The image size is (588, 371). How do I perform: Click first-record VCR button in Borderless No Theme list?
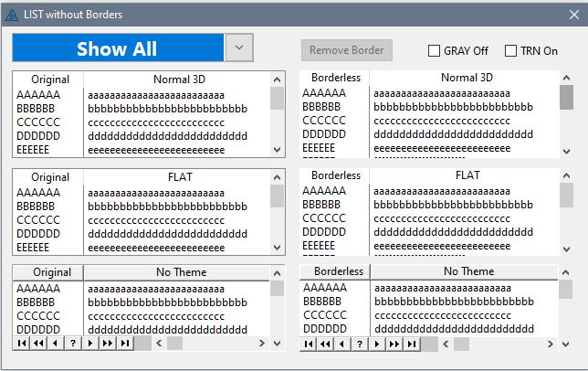tap(309, 344)
